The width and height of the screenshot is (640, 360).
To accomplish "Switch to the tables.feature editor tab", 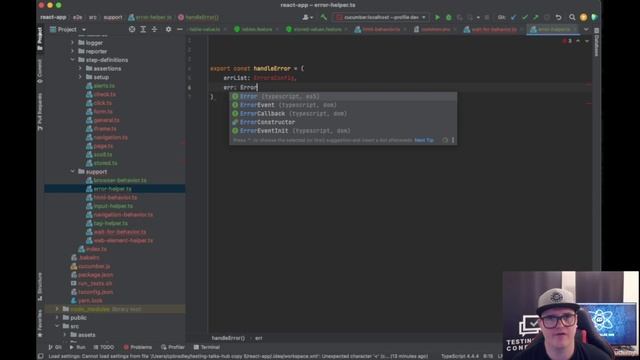I will point(253,29).
